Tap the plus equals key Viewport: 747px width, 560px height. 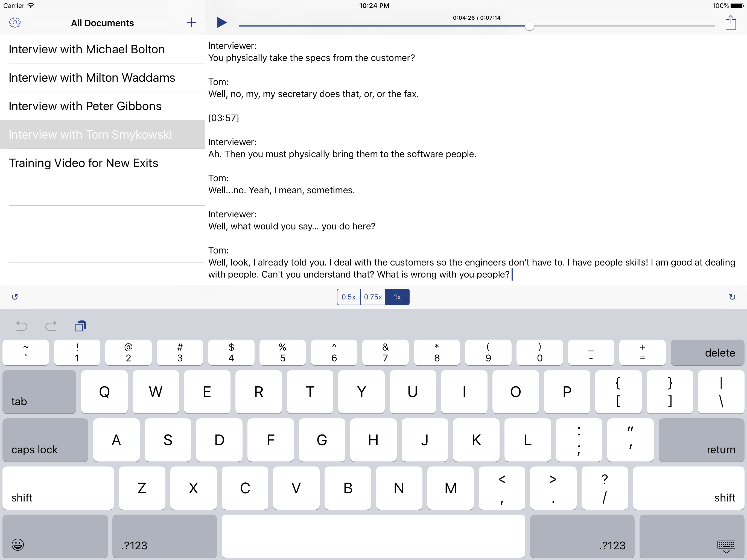(642, 353)
